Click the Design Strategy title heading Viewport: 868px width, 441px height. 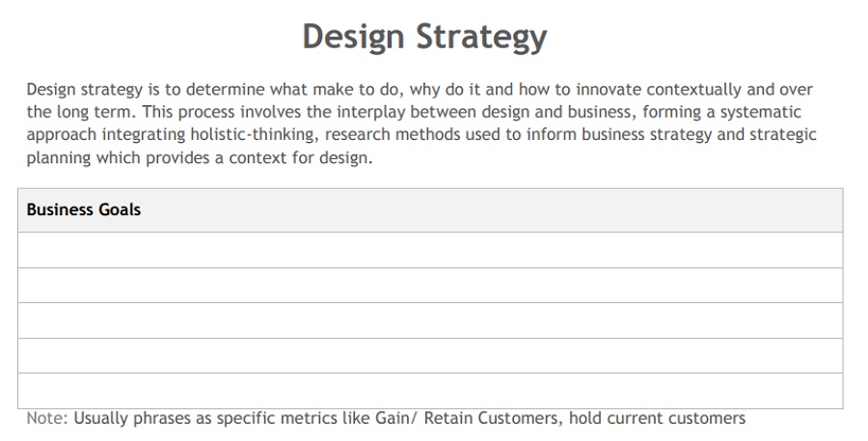tap(424, 38)
